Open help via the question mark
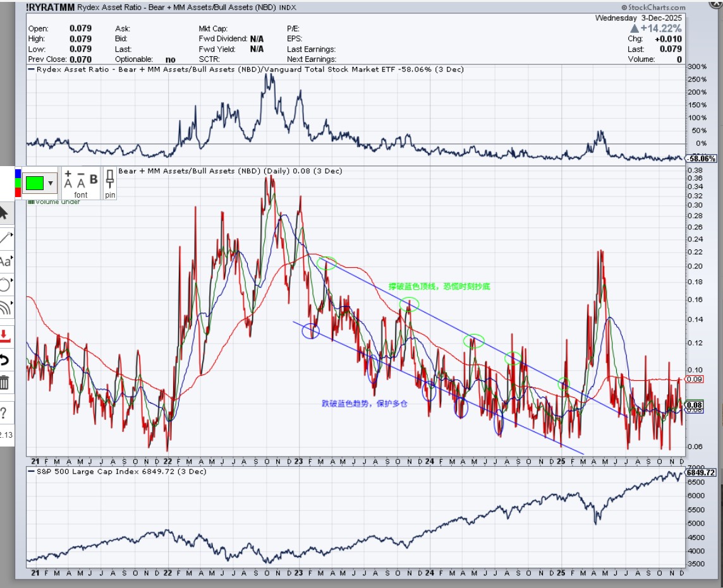Image resolution: width=723 pixels, height=588 pixels. point(5,411)
